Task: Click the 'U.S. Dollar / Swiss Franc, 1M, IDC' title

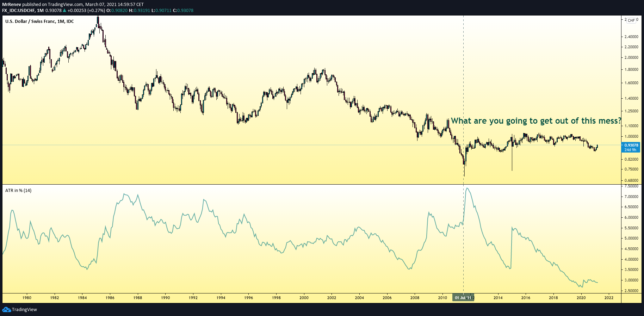Action: 39,21
